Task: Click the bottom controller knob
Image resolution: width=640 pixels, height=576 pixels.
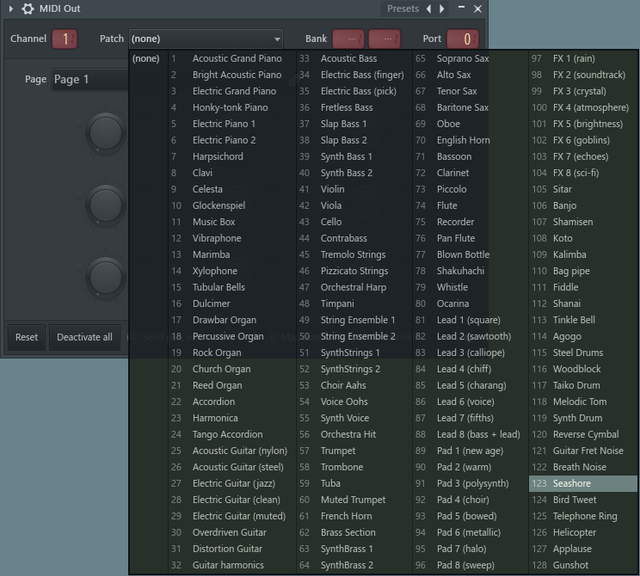Action: pyautogui.click(x=106, y=277)
